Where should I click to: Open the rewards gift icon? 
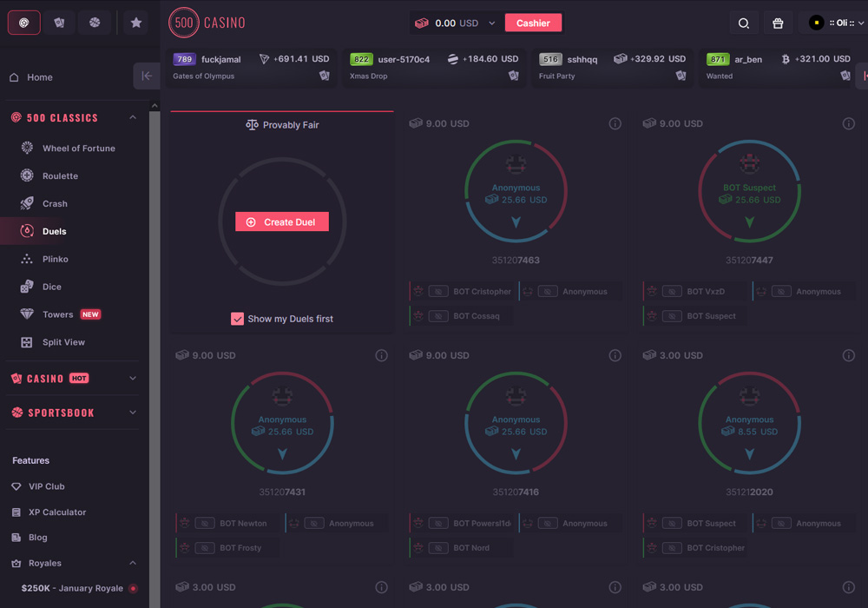click(778, 23)
